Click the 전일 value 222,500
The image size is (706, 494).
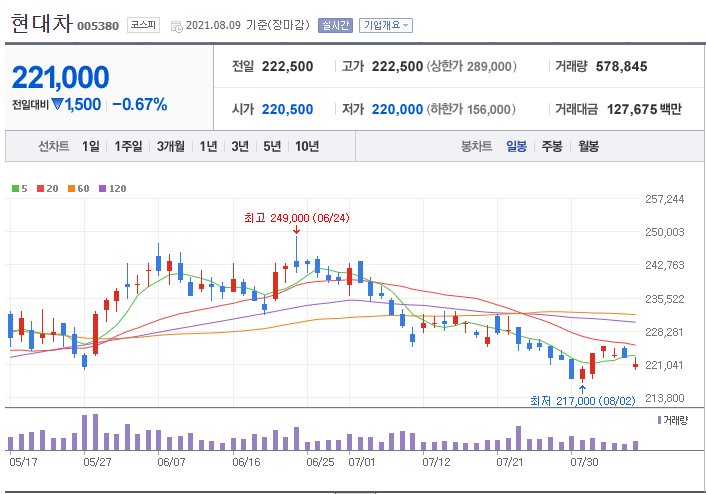(287, 67)
